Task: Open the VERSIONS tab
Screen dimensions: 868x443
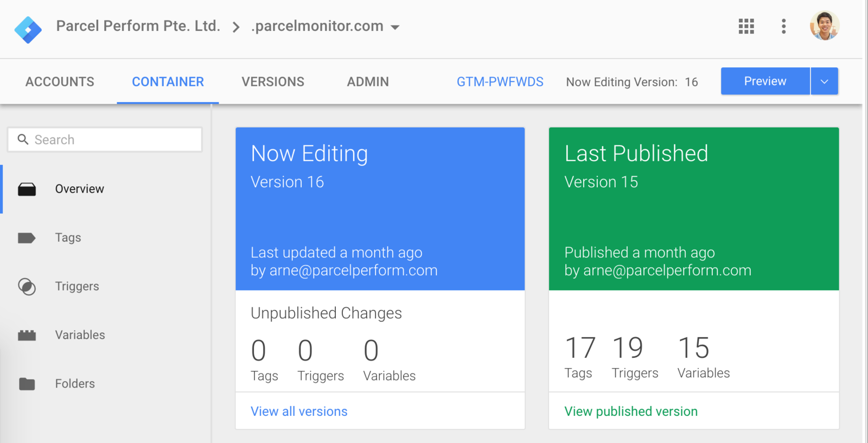Action: (x=273, y=81)
